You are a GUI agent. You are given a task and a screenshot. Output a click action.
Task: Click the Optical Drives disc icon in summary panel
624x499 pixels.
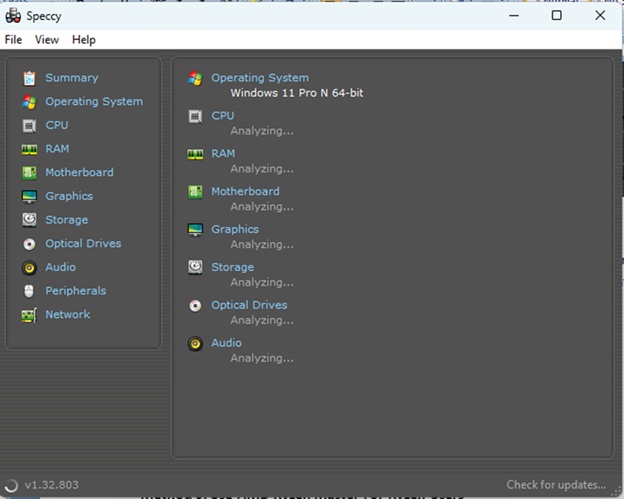(x=195, y=306)
